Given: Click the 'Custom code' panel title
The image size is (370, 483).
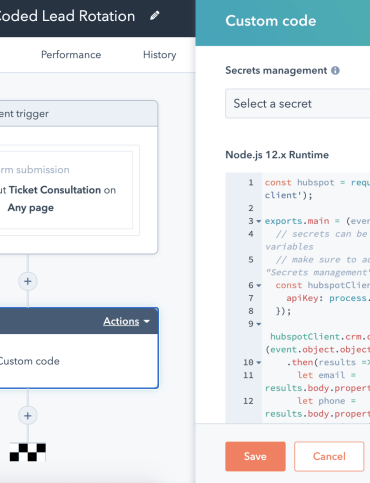Looking at the screenshot, I should (x=271, y=21).
